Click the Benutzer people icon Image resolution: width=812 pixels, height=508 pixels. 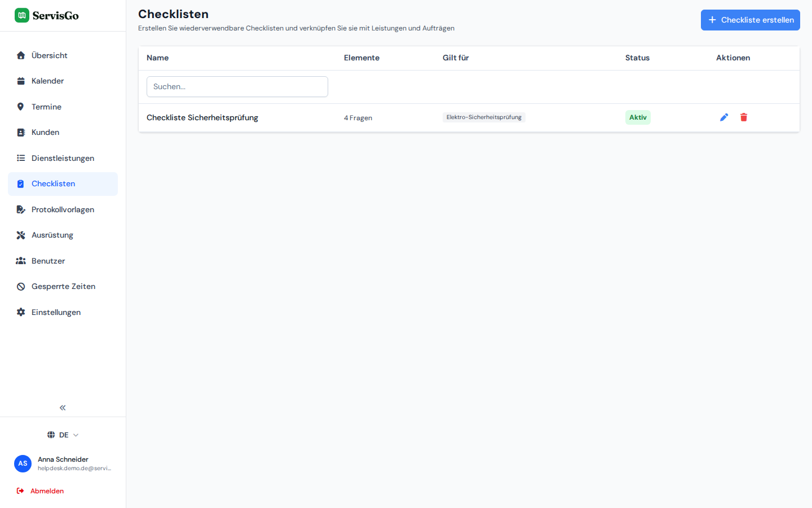21,261
